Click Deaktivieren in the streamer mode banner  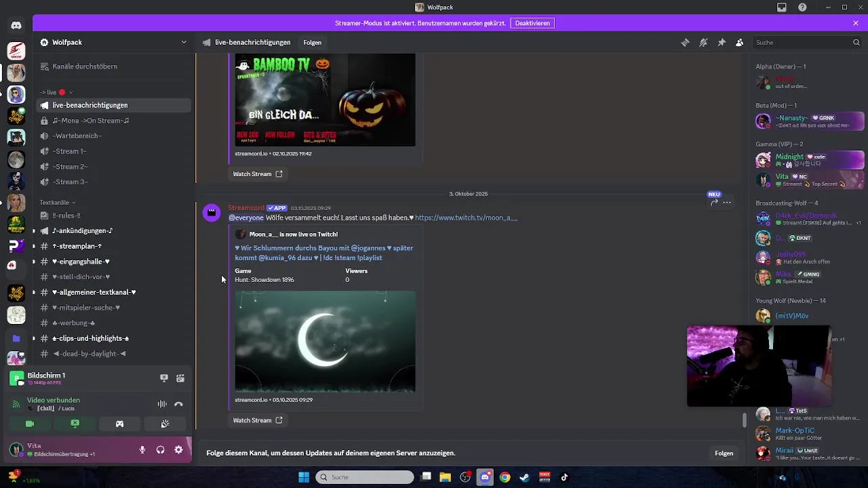pos(532,23)
